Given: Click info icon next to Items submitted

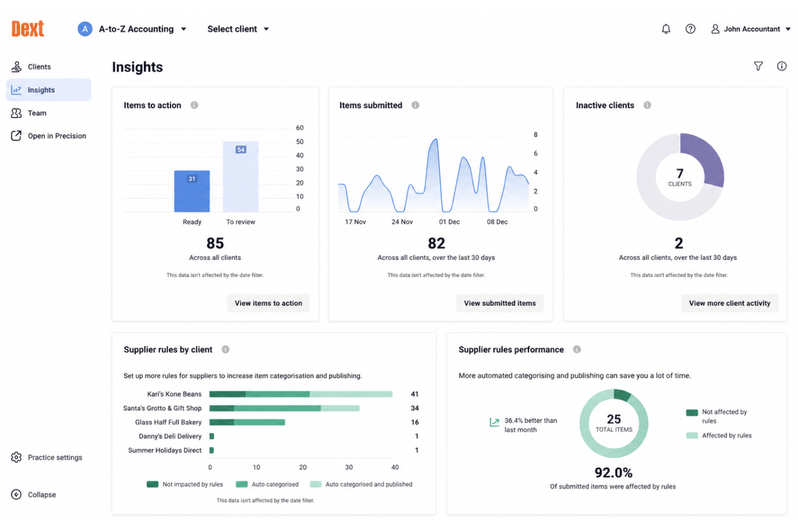Looking at the screenshot, I should point(415,105).
